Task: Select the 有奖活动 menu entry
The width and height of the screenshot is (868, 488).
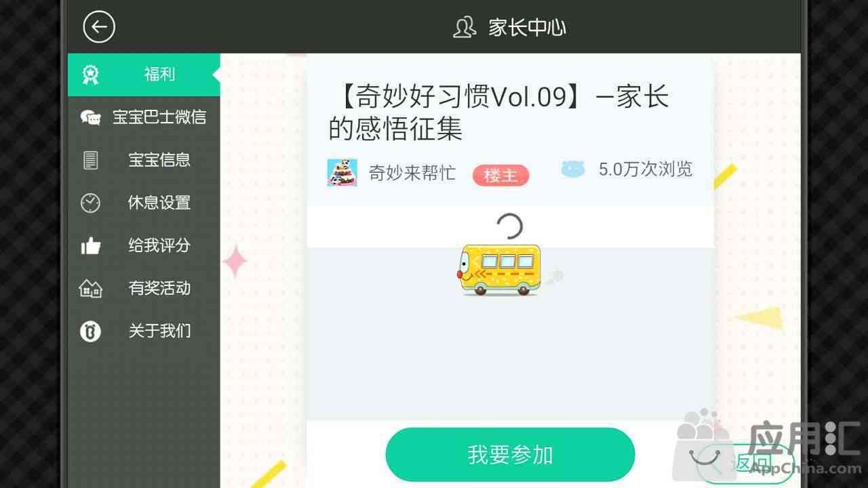Action: 144,288
